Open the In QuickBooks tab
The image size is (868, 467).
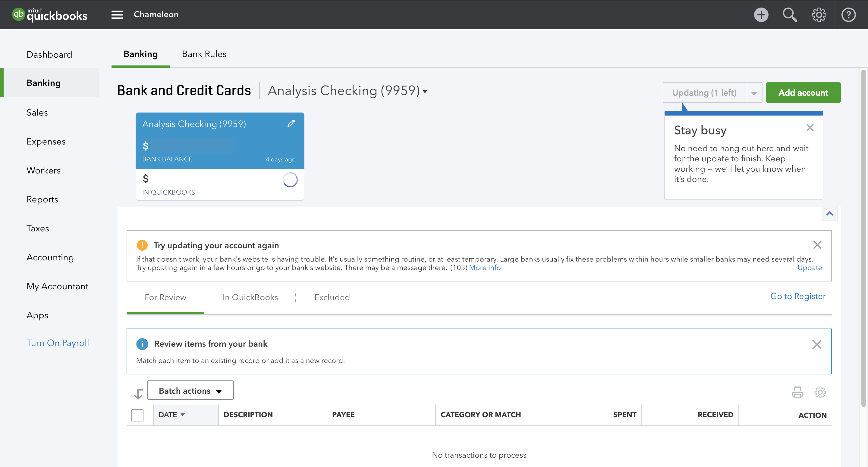click(250, 297)
